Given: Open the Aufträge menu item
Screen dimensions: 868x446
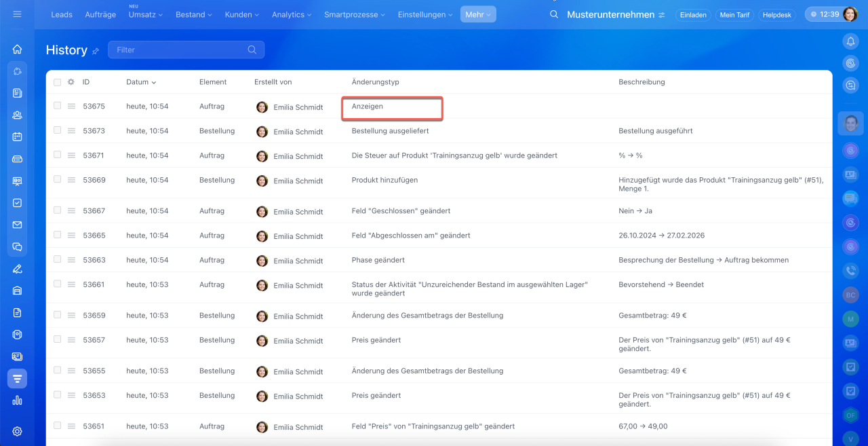Looking at the screenshot, I should click(x=100, y=14).
